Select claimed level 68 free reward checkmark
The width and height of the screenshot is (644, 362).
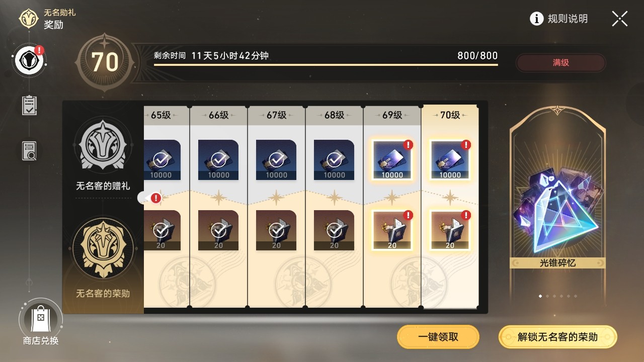334,160
